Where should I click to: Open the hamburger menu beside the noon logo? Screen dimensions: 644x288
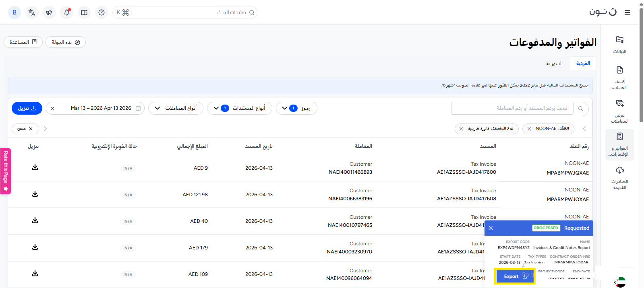[627, 12]
